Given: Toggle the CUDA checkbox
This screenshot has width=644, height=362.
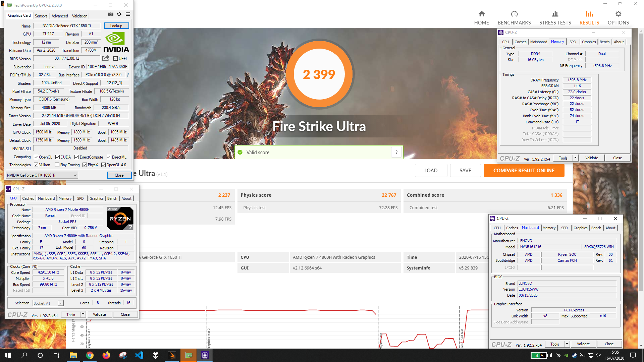Looking at the screenshot, I should coord(57,157).
